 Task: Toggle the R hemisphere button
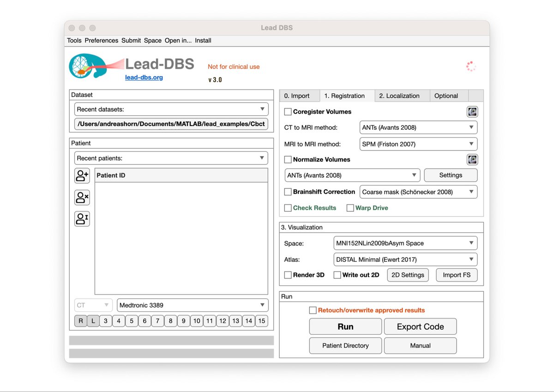[81, 321]
